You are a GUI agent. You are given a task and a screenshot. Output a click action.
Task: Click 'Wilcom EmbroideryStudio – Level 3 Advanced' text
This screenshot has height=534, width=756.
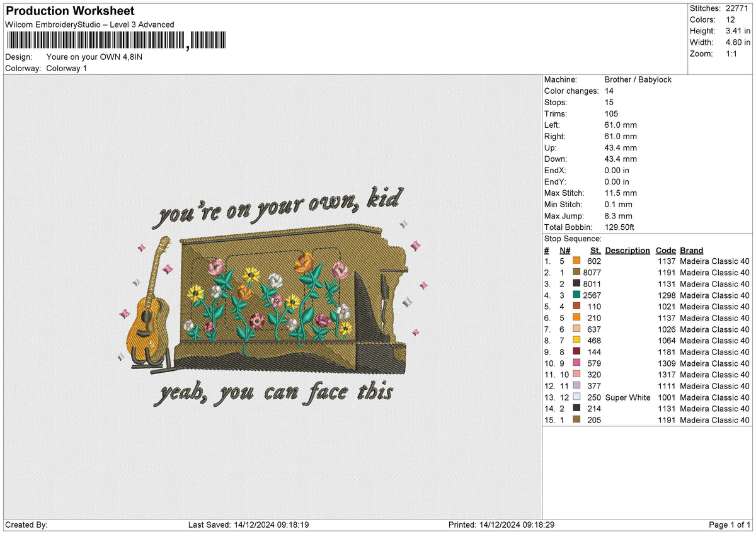(89, 25)
